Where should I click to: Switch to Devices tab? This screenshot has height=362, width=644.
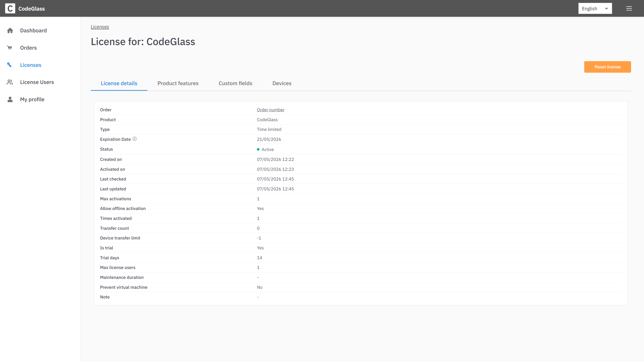click(x=282, y=83)
